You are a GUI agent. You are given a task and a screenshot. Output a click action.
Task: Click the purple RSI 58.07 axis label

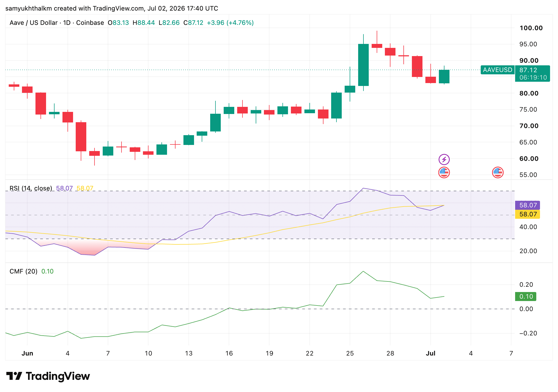click(528, 205)
